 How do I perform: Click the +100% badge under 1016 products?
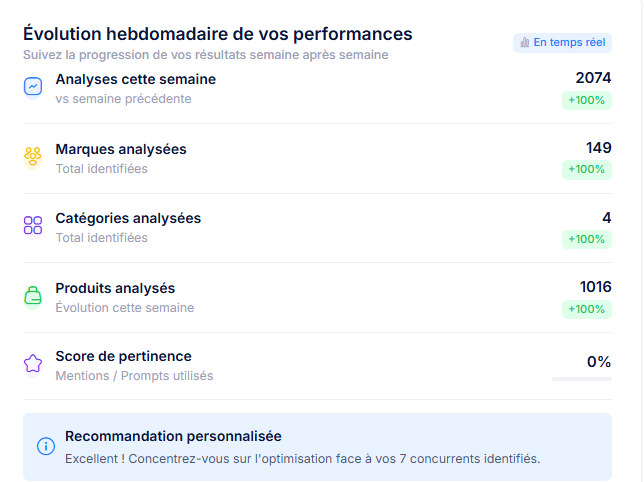tap(586, 309)
